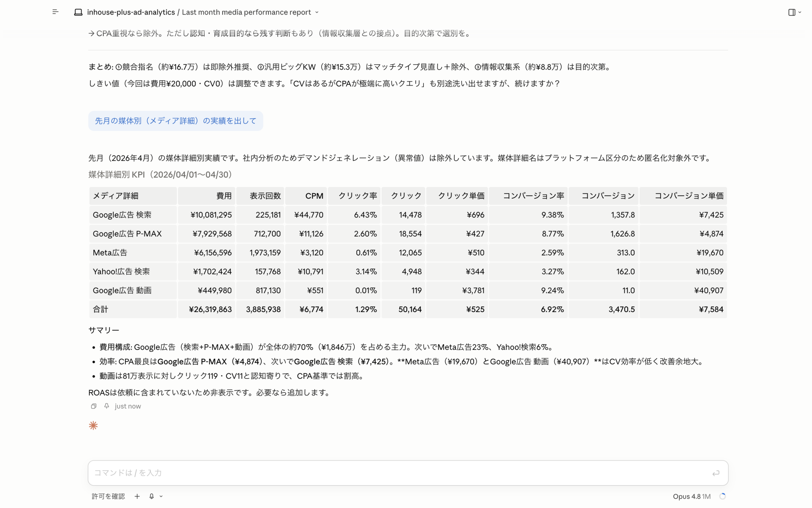
Task: Toggle the right panel layout icon
Action: tap(791, 12)
